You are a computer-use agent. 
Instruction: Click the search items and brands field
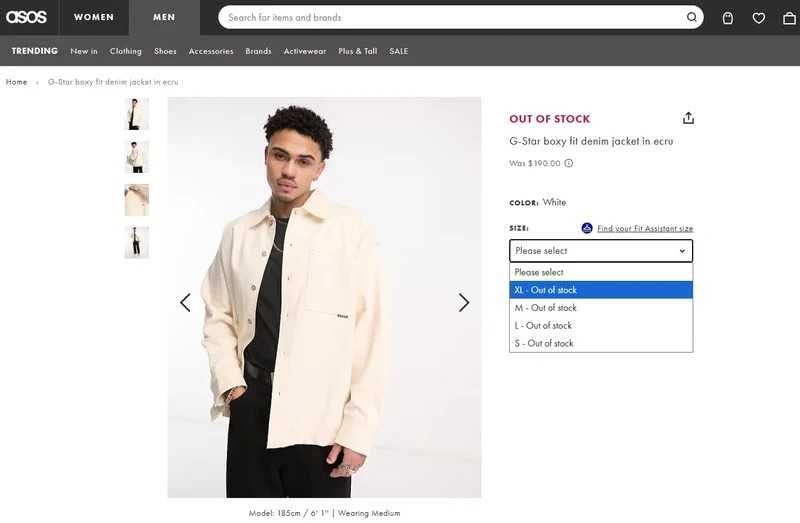click(x=450, y=17)
